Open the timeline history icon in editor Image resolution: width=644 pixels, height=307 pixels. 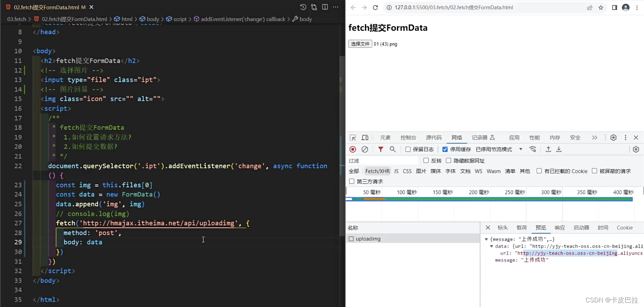[303, 7]
